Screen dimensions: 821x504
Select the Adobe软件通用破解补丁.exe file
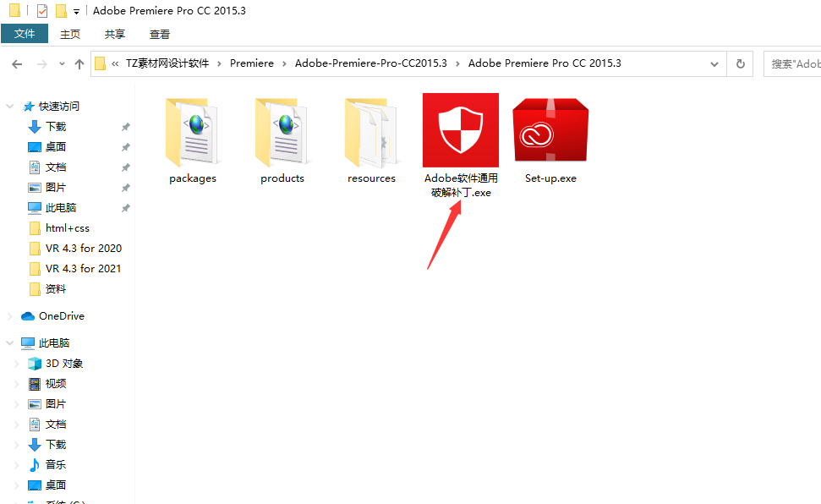(x=461, y=145)
